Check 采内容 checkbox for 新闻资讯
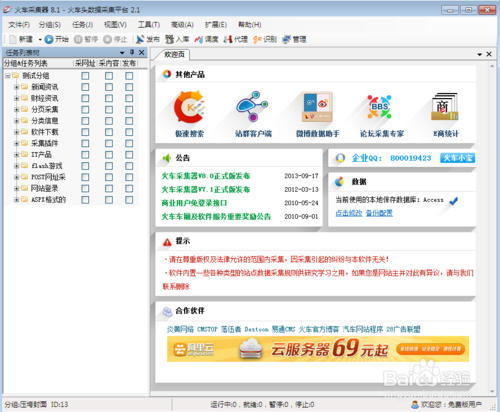This screenshot has width=500, height=412. point(109,87)
